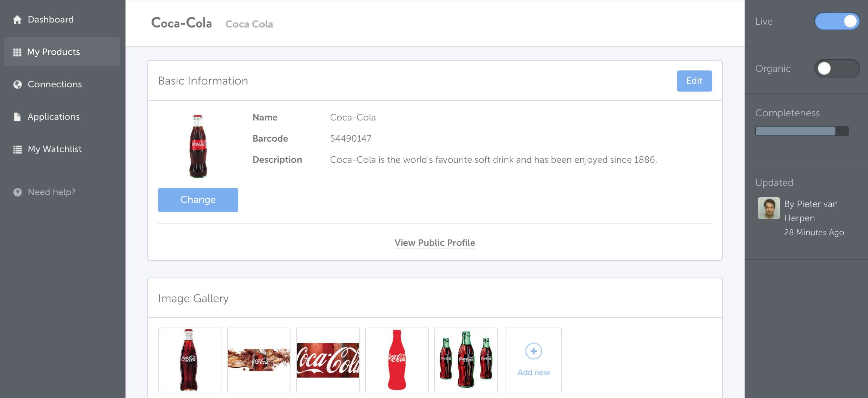Click the Completeness progress bar

[802, 131]
